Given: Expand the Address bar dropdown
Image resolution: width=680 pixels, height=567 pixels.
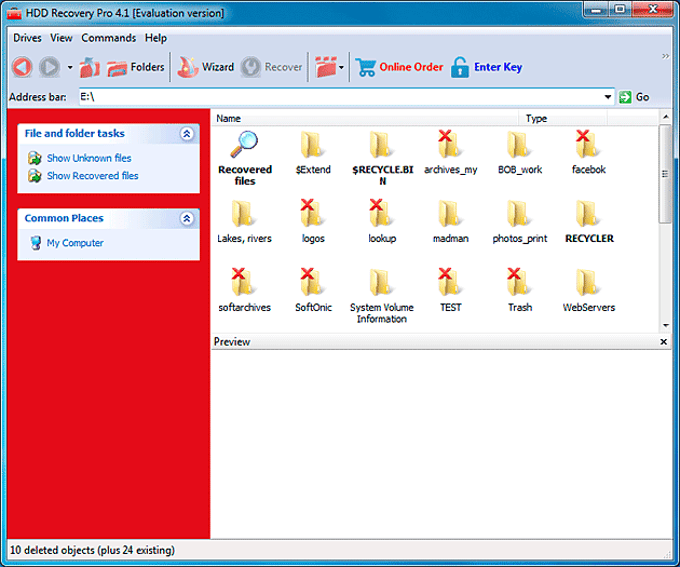Looking at the screenshot, I should [x=608, y=97].
